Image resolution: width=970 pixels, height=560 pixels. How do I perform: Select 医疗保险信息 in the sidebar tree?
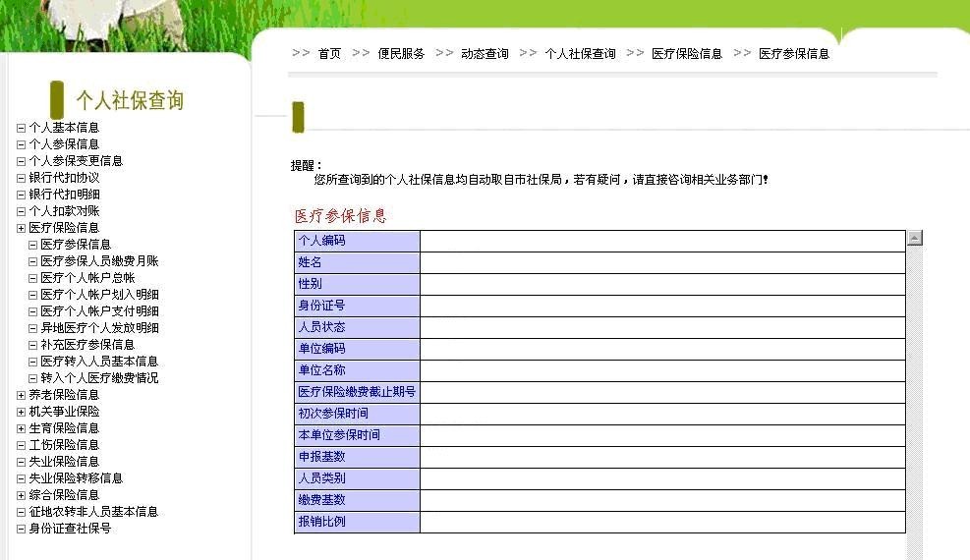click(x=64, y=228)
